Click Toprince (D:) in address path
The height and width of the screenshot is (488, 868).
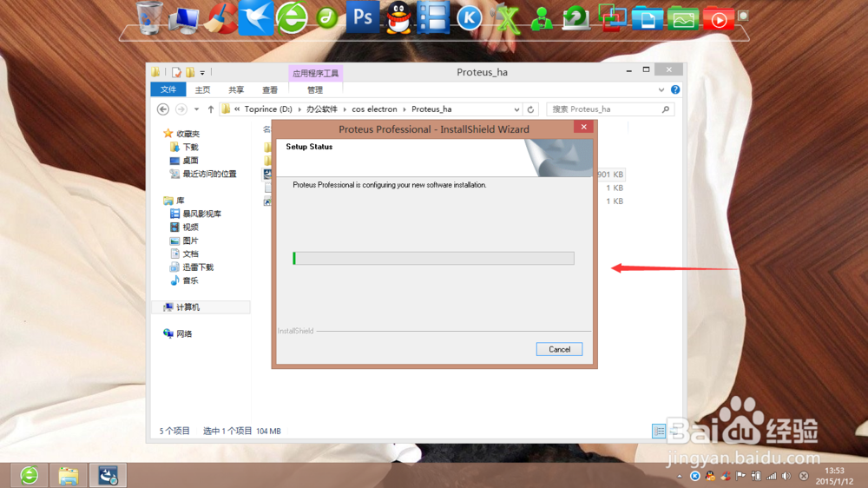pos(268,109)
